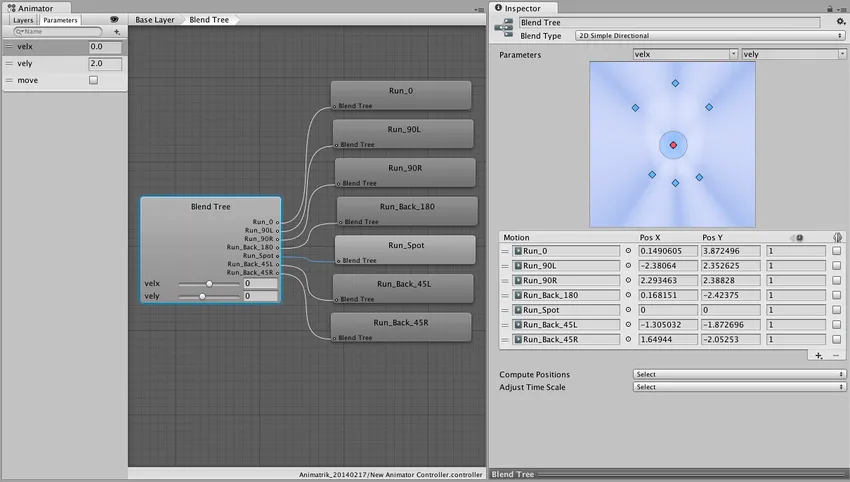
Task: Enable mirror checkbox for Run_Back_45R
Action: pos(836,340)
